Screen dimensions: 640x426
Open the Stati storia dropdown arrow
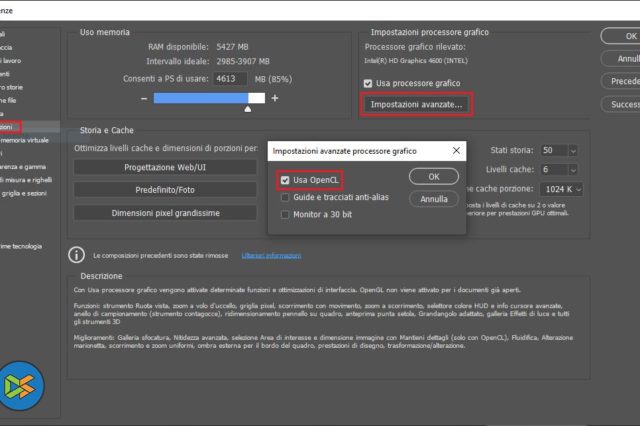tap(573, 151)
